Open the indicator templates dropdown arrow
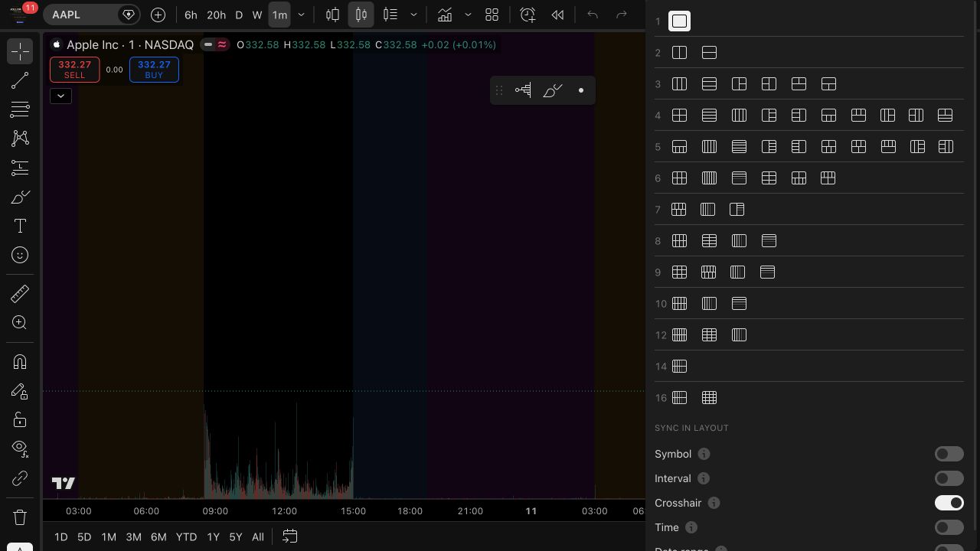 pos(468,15)
